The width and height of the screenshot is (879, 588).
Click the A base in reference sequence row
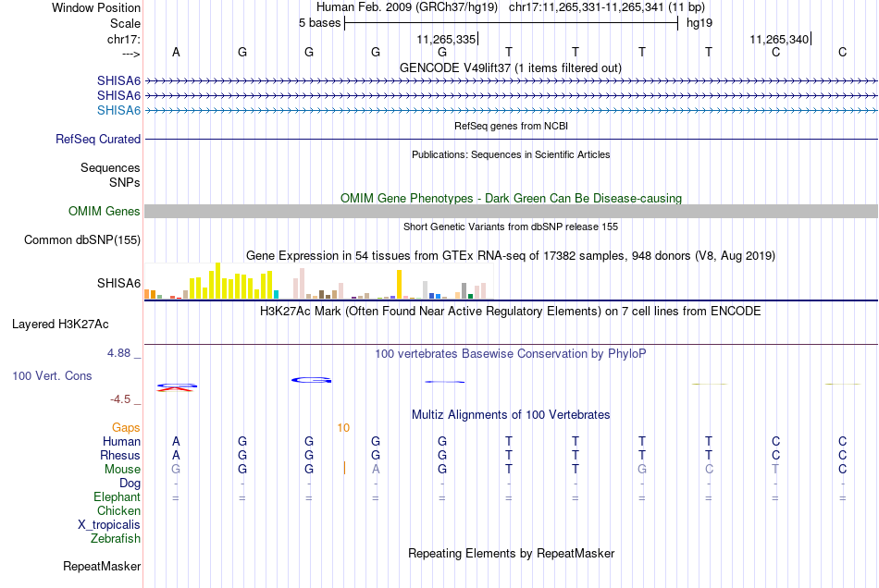point(176,52)
